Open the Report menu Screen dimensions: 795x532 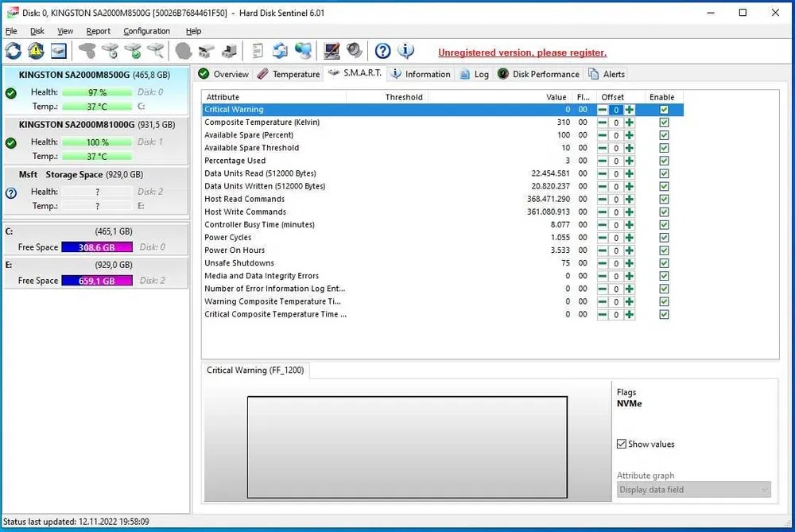point(98,31)
